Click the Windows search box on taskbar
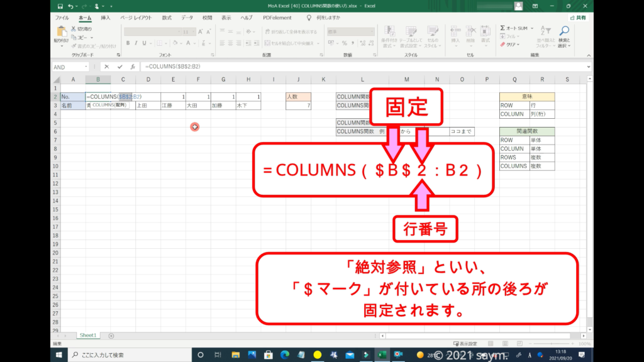Screen dimensions: 644x362 click(x=126, y=355)
